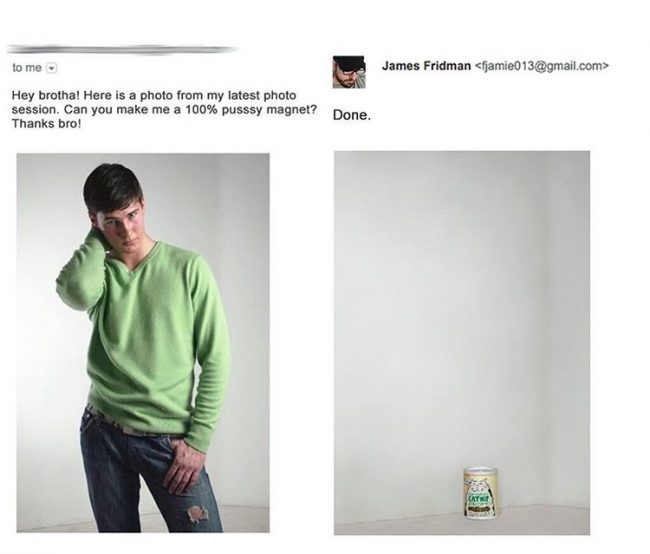Image resolution: width=650 pixels, height=554 pixels.
Task: Open James Fridman's profile avatar
Action: click(349, 72)
